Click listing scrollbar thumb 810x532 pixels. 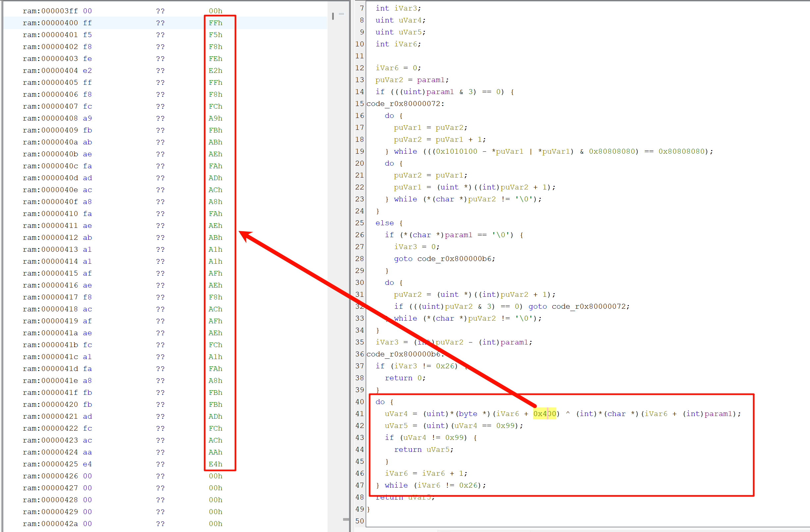pos(333,16)
